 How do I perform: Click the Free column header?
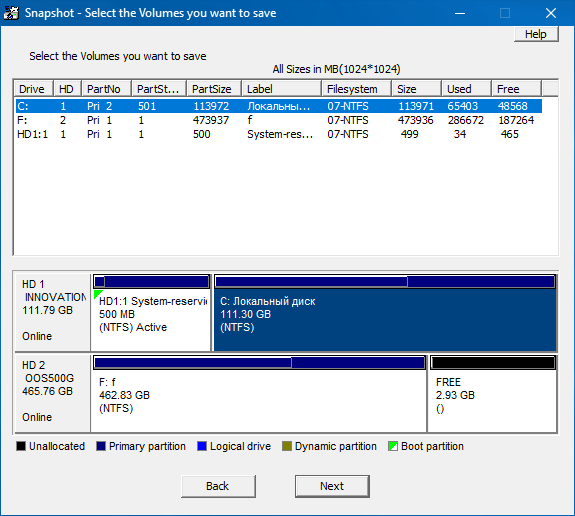[516, 89]
